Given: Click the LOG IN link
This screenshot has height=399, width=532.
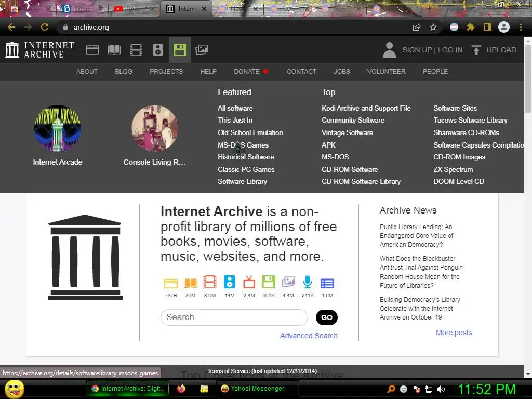Looking at the screenshot, I should [x=450, y=50].
